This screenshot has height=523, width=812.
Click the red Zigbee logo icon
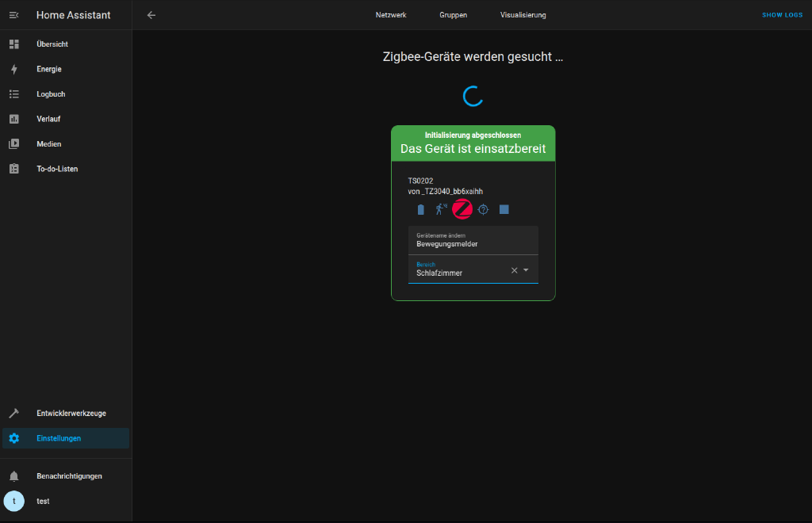coord(462,209)
